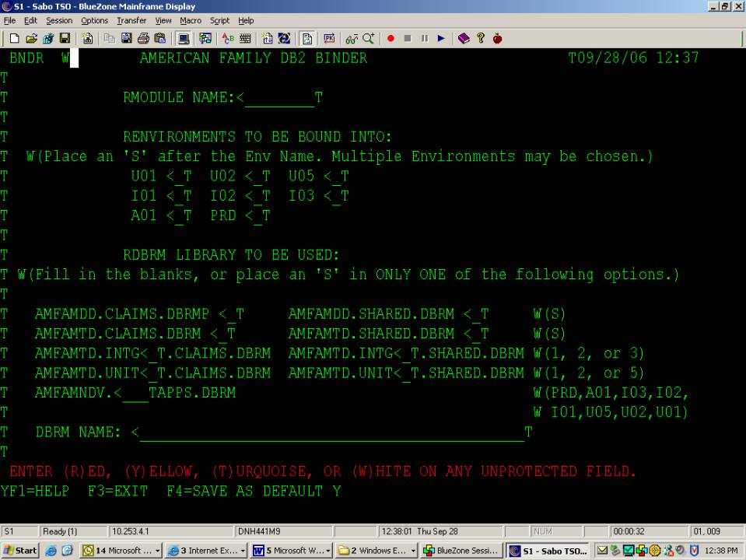Click the Open folder toolbar icon
This screenshot has height=560, width=746.
coord(31,39)
